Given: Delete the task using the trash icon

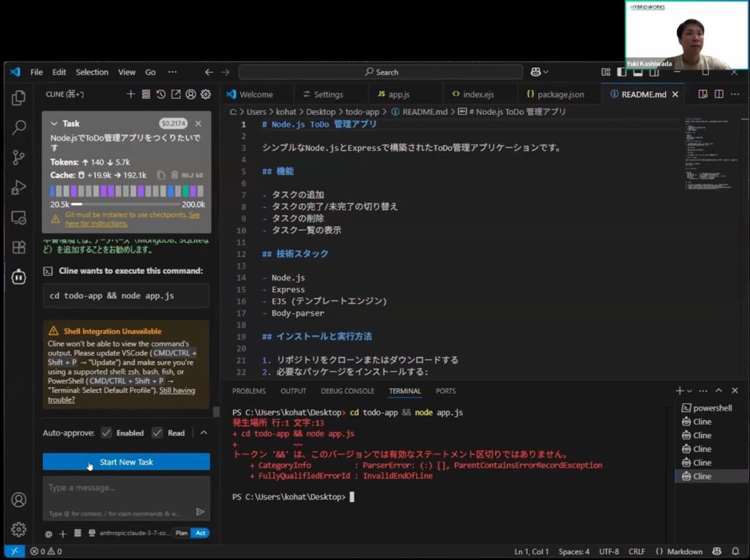Looking at the screenshot, I should [x=174, y=175].
